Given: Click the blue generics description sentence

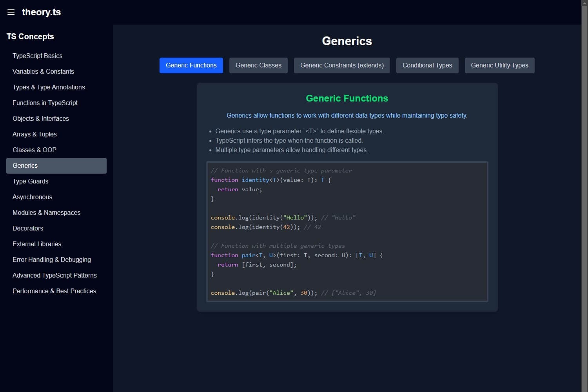Looking at the screenshot, I should coord(347,116).
